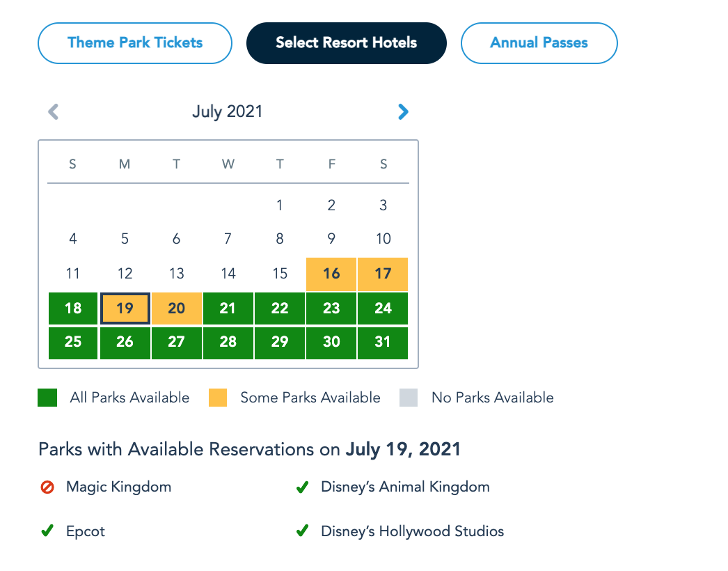
Task: Click the Magic Kingdom unavailable icon
Action: coord(47,487)
